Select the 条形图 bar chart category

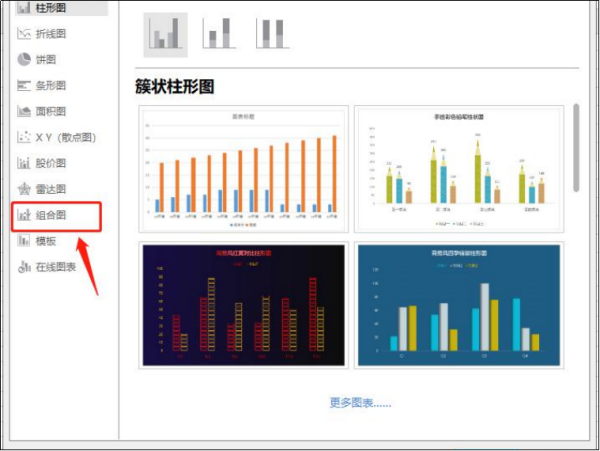tap(51, 85)
